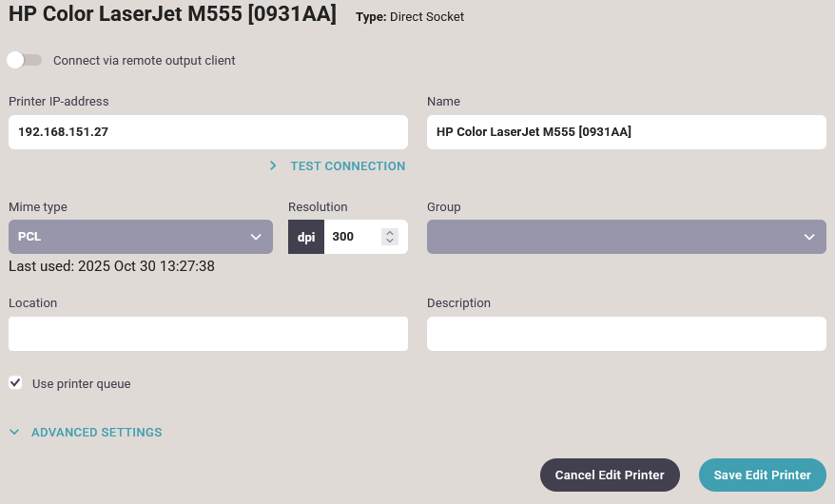Click the Printer IP-address field
Screen dimensions: 835x504
[x=207, y=132]
